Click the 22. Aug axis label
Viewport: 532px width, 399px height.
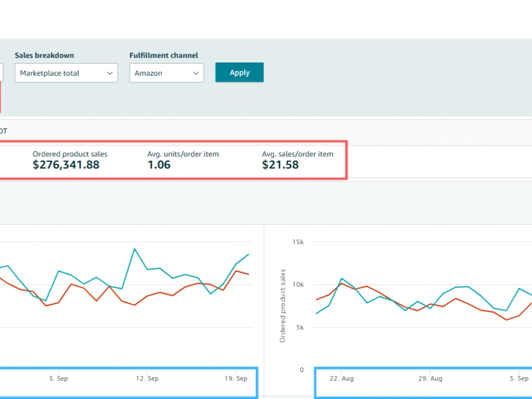click(x=342, y=378)
